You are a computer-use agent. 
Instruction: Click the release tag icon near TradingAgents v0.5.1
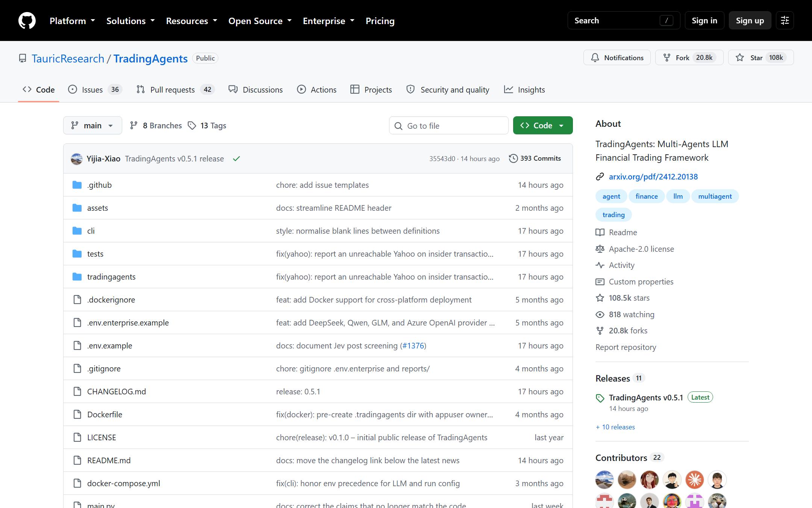[x=600, y=398]
